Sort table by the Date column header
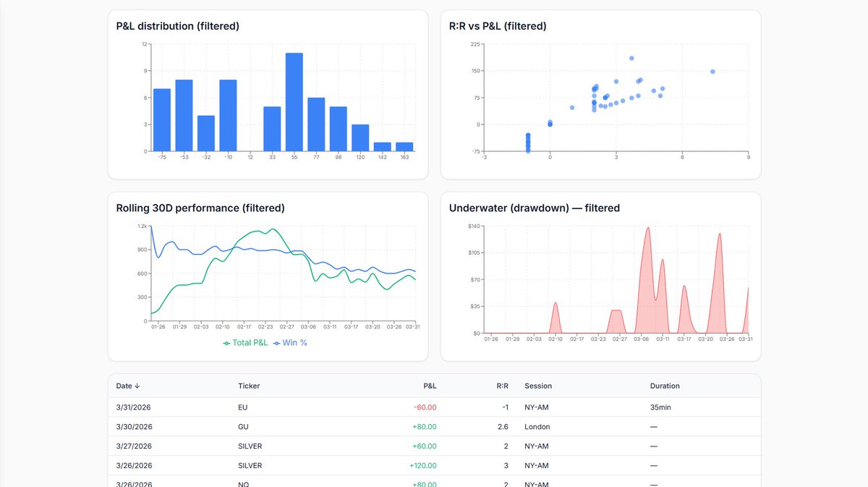Image resolution: width=868 pixels, height=487 pixels. (x=128, y=386)
